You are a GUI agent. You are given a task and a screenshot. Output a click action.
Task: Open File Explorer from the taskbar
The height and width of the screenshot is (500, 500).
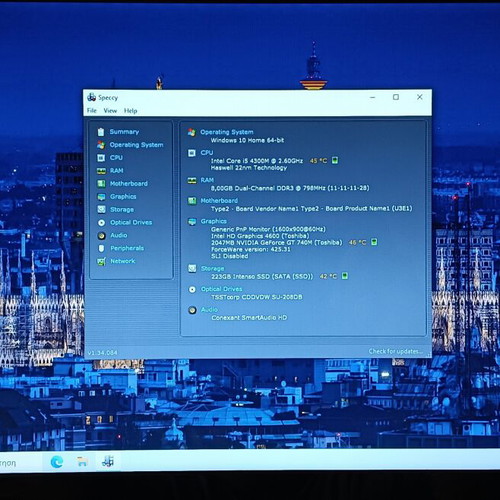(82, 462)
